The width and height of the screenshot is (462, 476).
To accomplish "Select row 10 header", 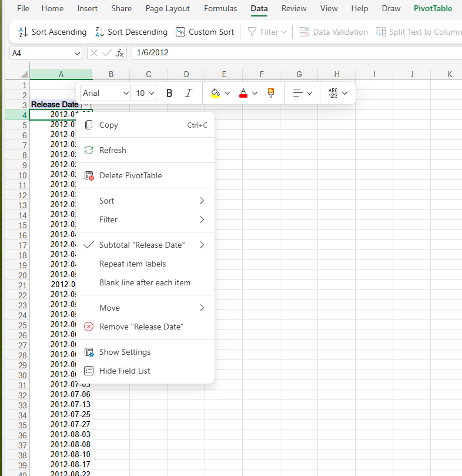I will (x=17, y=175).
